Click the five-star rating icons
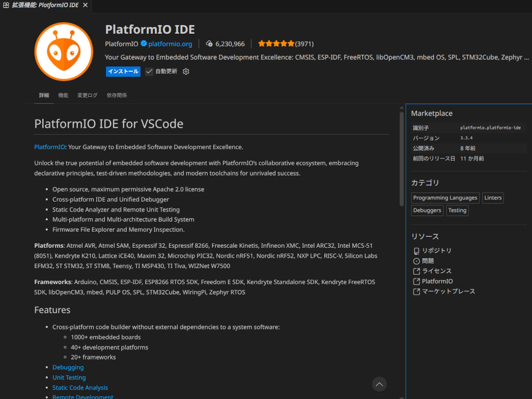 tap(276, 44)
